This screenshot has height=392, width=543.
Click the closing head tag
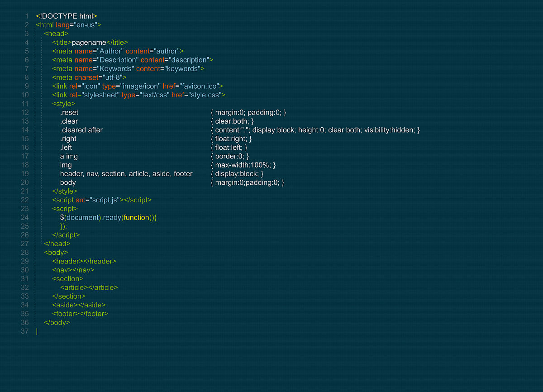click(x=57, y=244)
